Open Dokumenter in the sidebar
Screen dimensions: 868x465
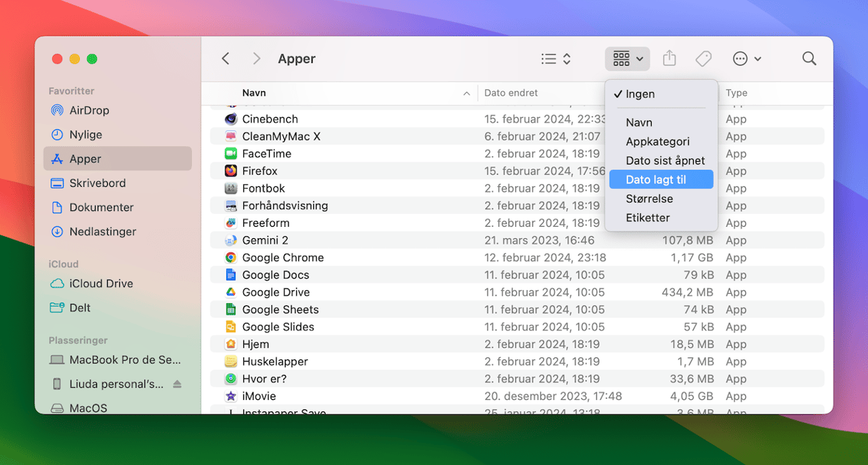[118, 208]
